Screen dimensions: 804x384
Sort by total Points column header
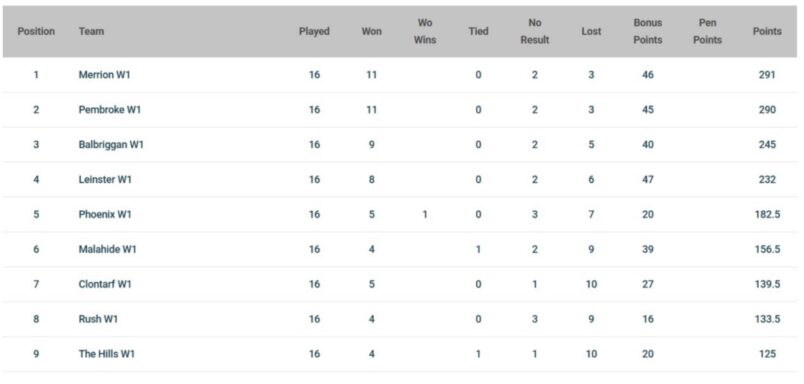(x=767, y=31)
